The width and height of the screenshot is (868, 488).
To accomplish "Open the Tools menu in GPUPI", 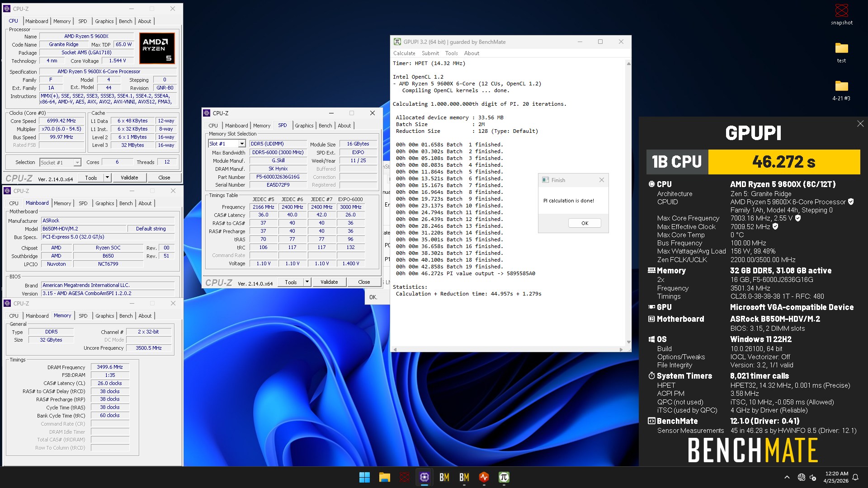I will [x=452, y=53].
